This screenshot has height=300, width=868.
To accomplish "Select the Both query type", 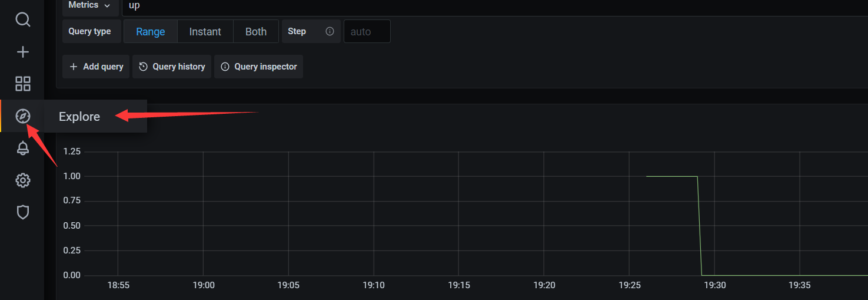I will [256, 32].
